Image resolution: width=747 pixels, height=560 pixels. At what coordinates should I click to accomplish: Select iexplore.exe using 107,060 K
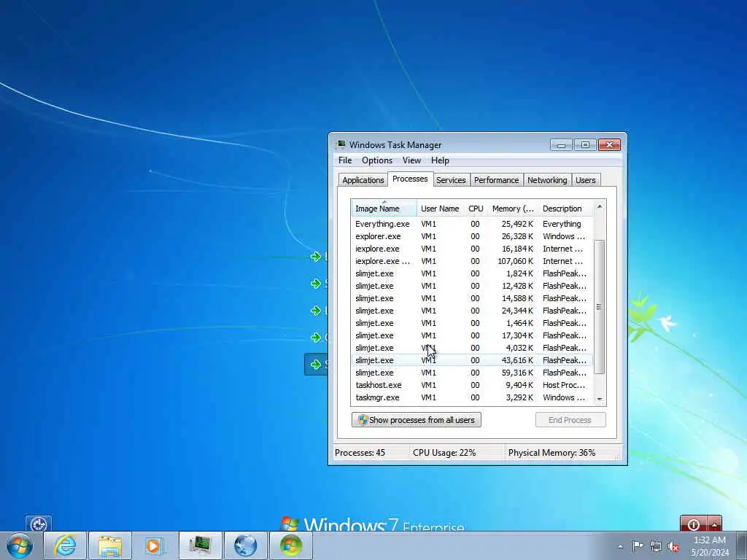click(472, 261)
